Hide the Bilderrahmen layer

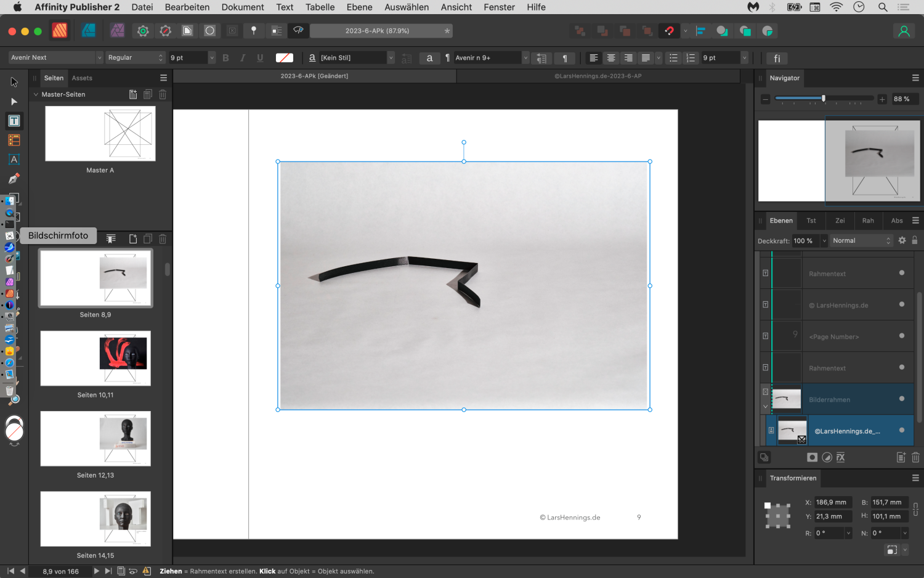click(x=902, y=399)
